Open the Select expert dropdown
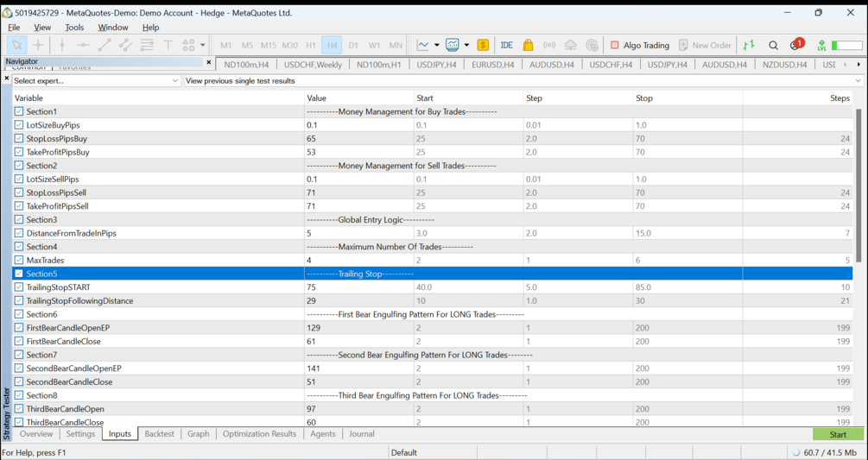 pos(97,81)
